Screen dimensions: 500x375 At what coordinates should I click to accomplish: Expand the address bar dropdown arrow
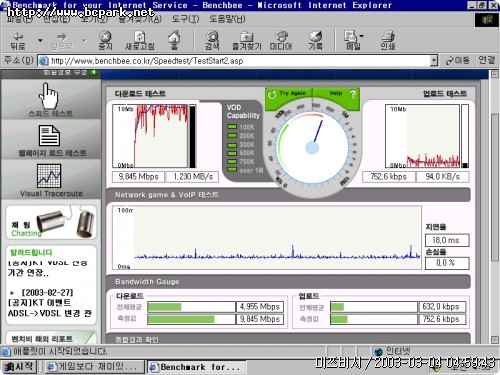433,61
